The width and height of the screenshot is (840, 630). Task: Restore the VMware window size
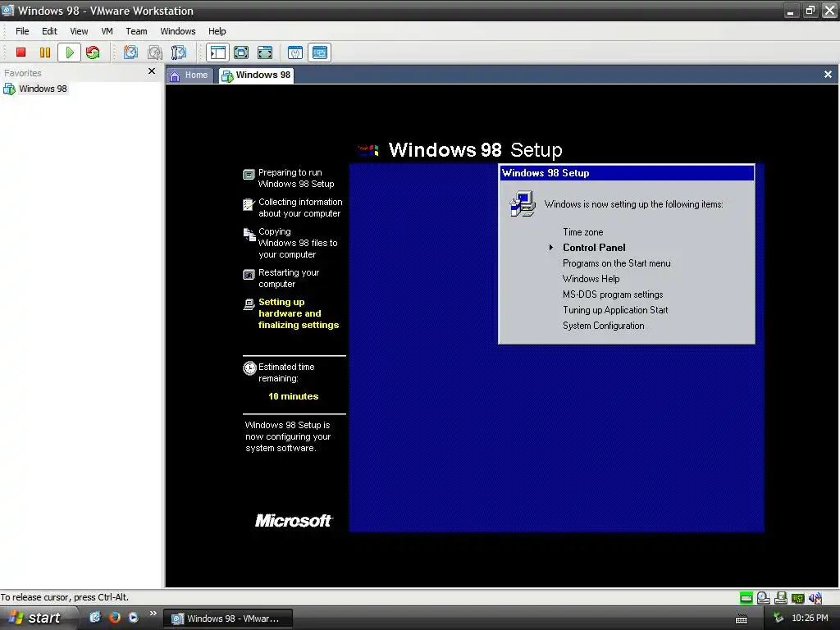810,10
